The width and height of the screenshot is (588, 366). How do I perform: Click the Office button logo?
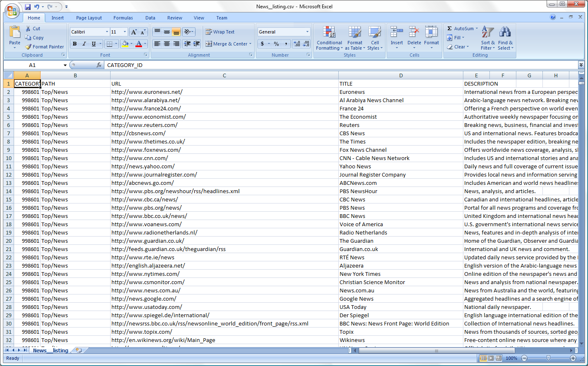click(x=12, y=11)
